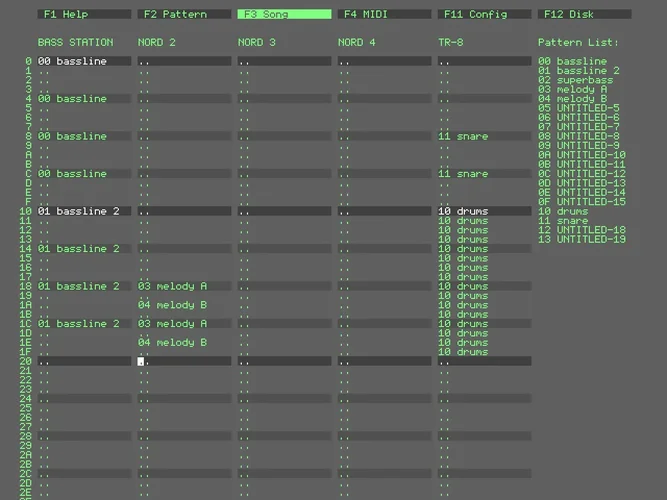Click the empty NORD 3 cell at row 0

click(284, 61)
